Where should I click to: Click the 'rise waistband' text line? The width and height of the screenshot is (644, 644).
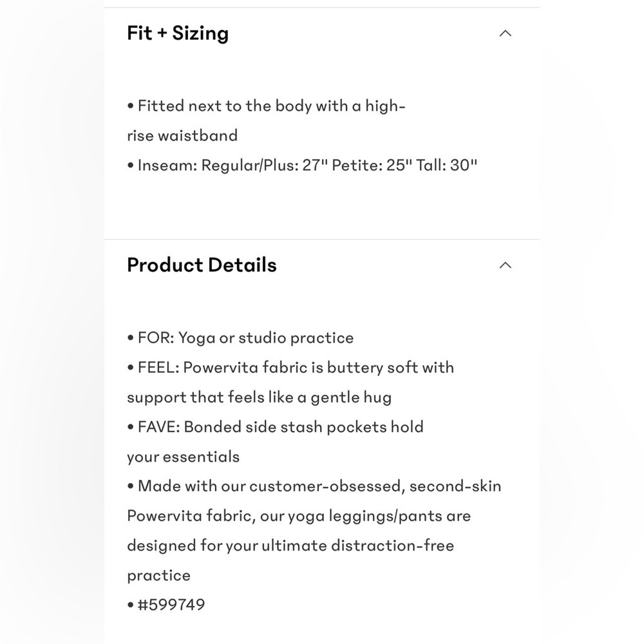[182, 135]
